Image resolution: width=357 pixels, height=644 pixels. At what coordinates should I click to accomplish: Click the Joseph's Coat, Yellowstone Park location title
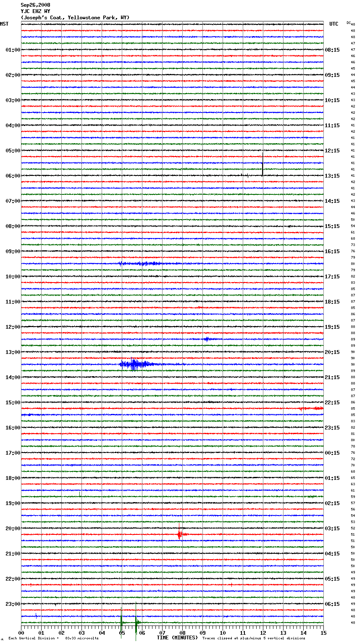pos(75,18)
